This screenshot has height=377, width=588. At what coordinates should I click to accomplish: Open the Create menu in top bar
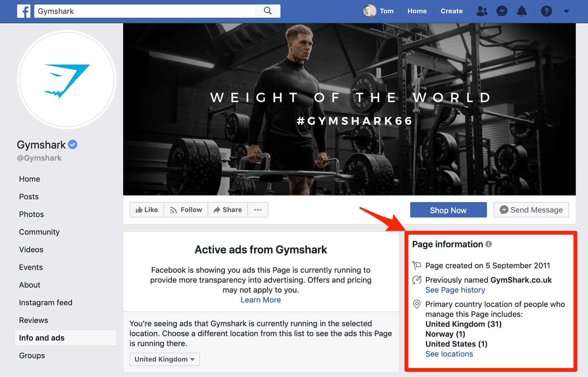click(451, 11)
